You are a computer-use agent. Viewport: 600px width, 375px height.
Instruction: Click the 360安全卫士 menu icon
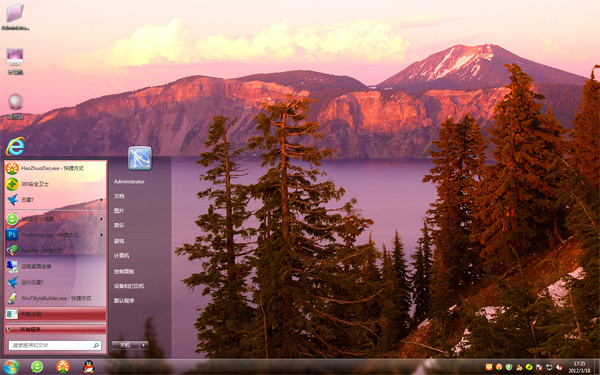12,184
